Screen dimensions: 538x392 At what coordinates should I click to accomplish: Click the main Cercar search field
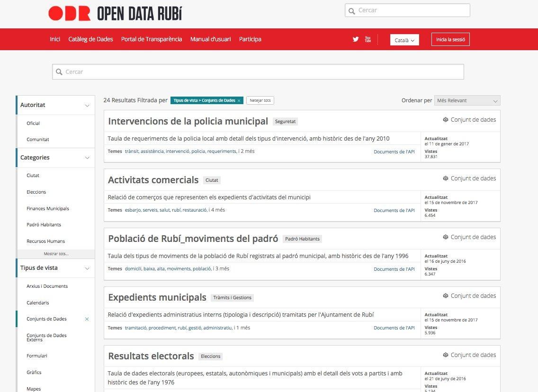[258, 72]
